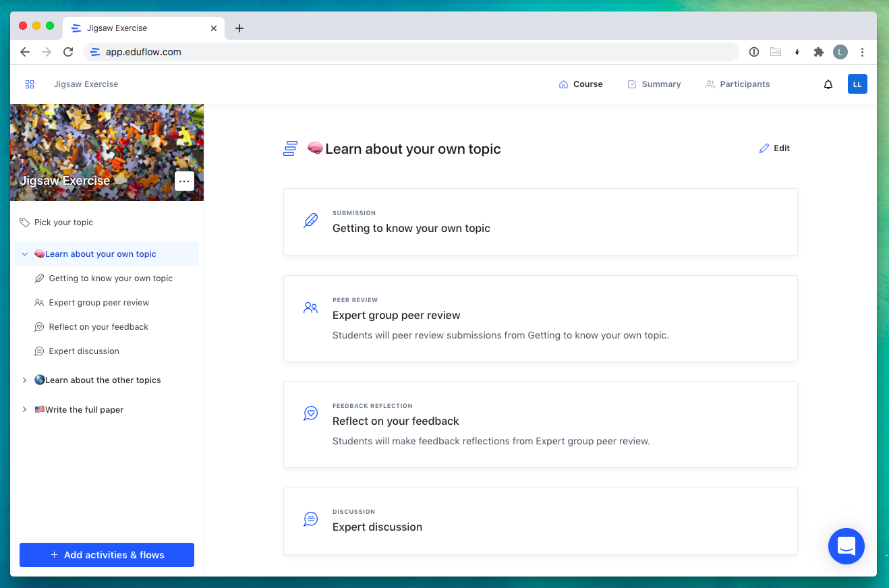
Task: Click Add activities & flows button
Action: 107,555
